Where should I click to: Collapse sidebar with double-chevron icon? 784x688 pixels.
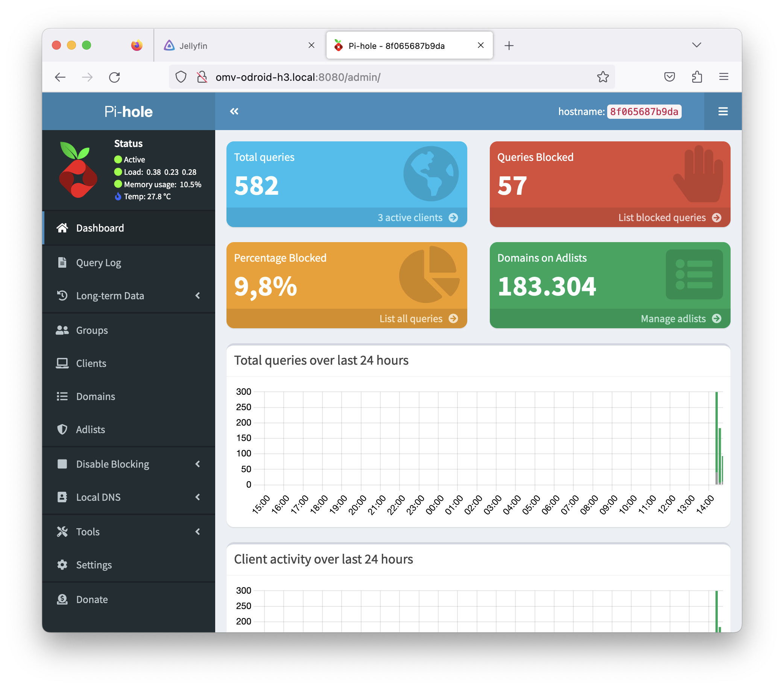(x=234, y=112)
